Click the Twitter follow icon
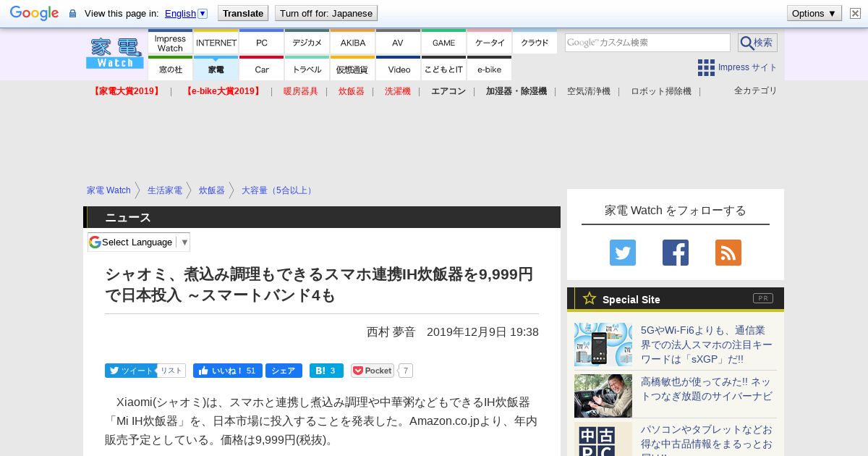The width and height of the screenshot is (868, 456). tap(623, 253)
